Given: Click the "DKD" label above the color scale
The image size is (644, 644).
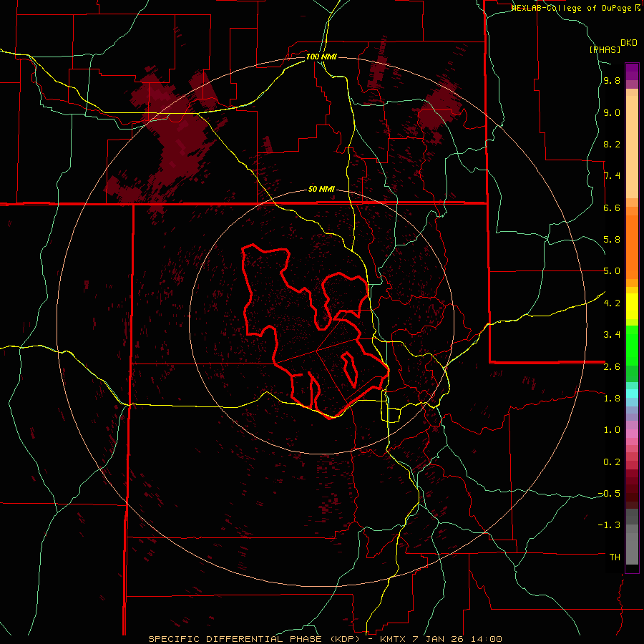Looking at the screenshot, I should [629, 43].
